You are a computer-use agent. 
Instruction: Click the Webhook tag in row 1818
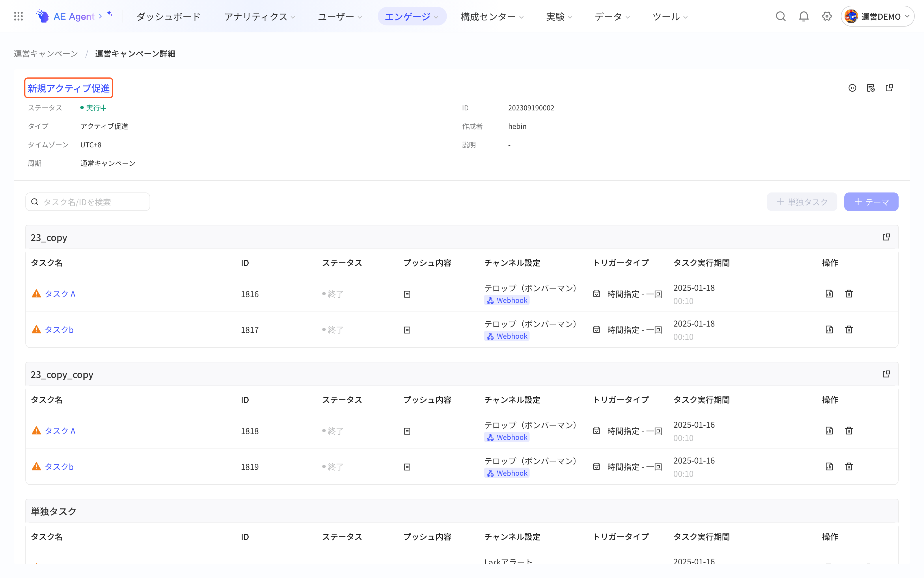point(507,437)
